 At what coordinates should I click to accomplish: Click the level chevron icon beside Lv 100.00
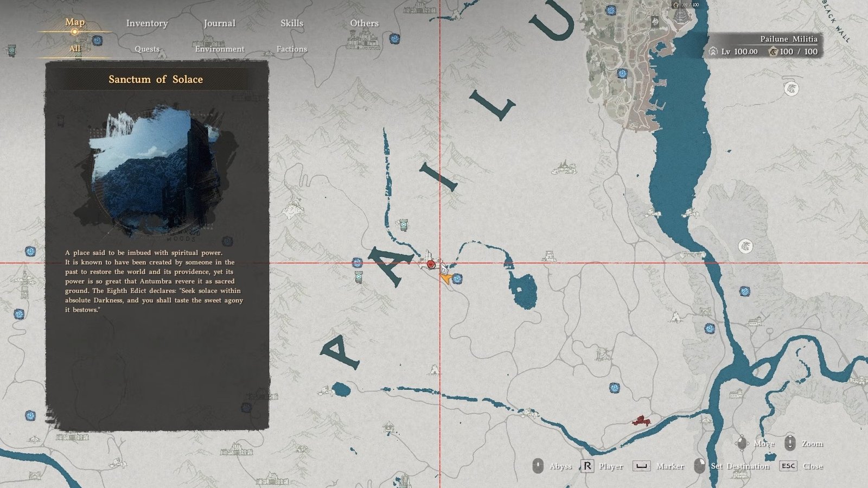coord(713,52)
